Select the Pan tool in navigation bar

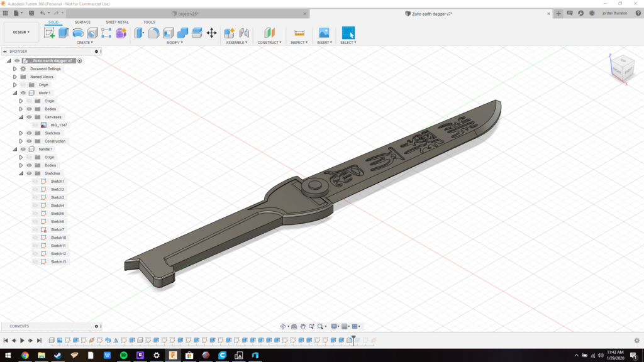click(x=303, y=326)
